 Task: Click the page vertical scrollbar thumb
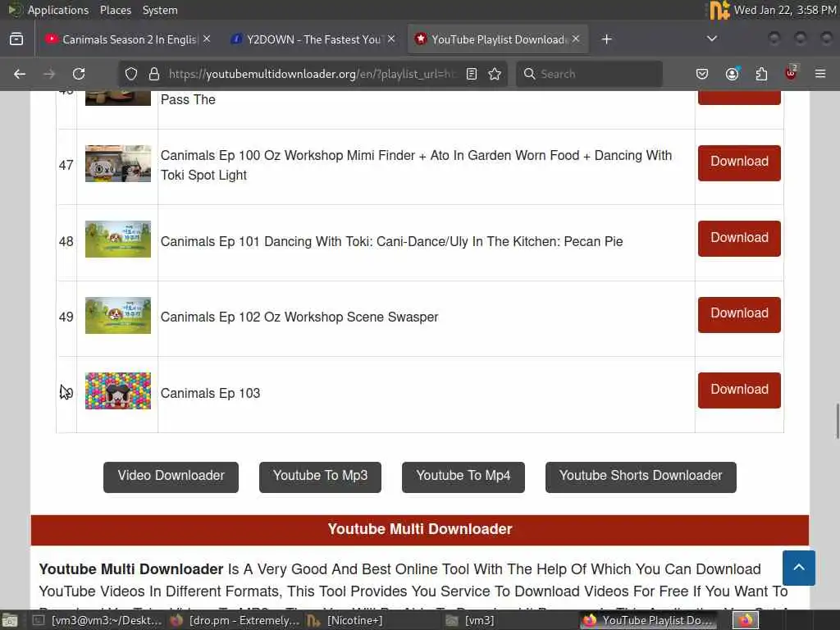838,421
